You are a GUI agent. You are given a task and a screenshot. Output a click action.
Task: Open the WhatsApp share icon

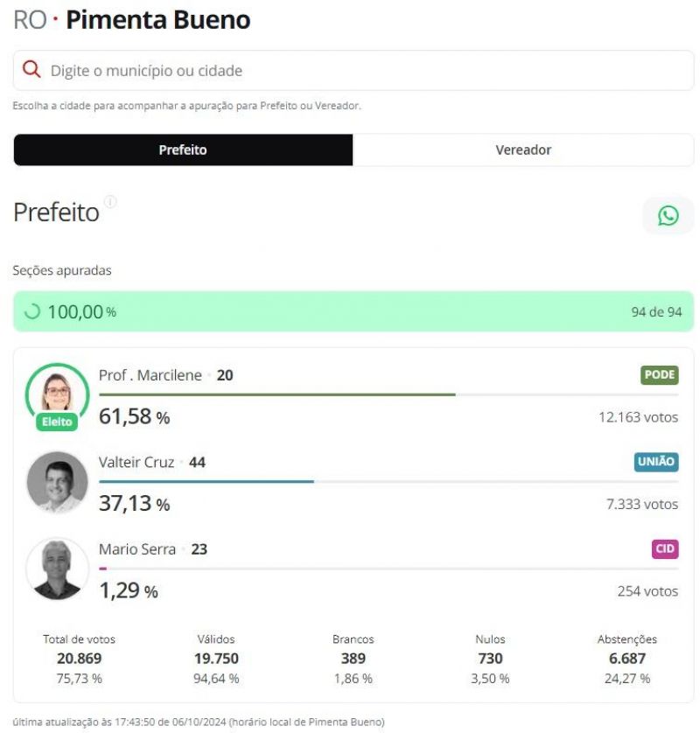point(668,215)
